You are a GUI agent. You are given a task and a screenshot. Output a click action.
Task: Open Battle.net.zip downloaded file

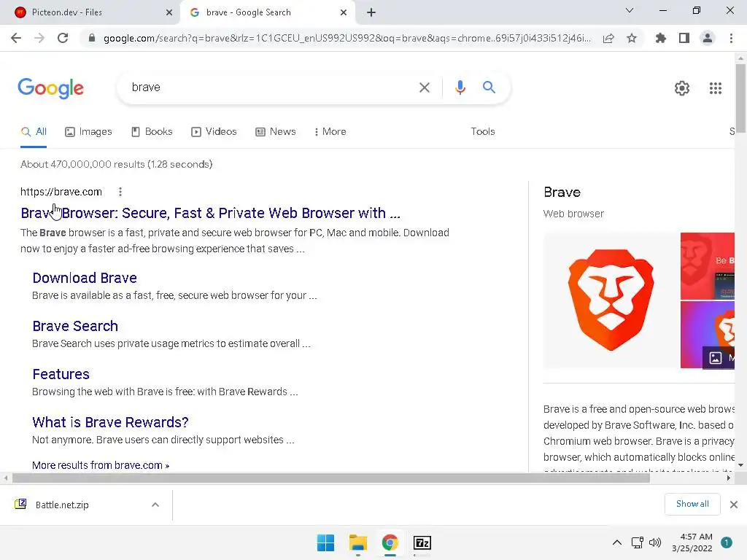62,505
